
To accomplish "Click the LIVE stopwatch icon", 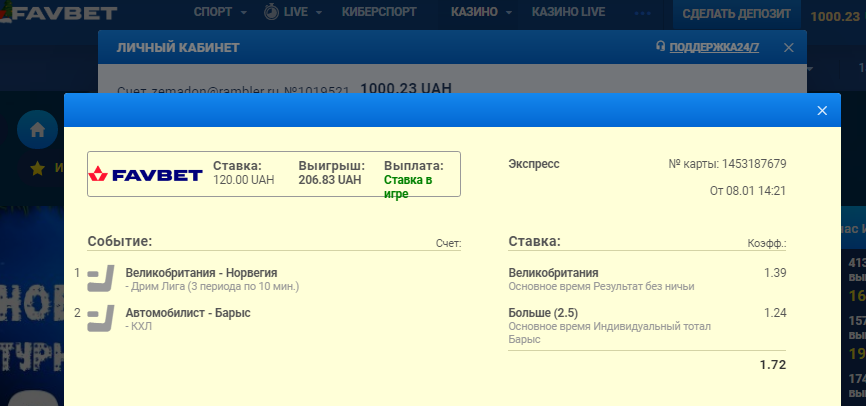I will (x=271, y=12).
